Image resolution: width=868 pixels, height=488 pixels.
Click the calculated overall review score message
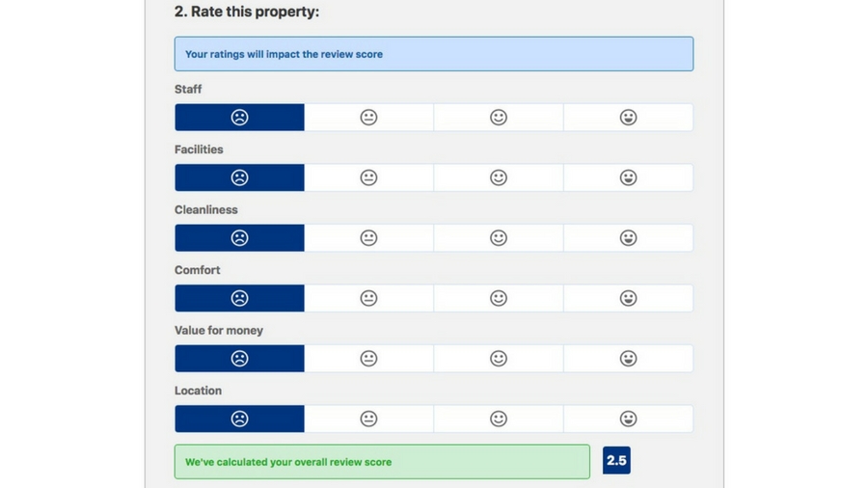point(382,462)
